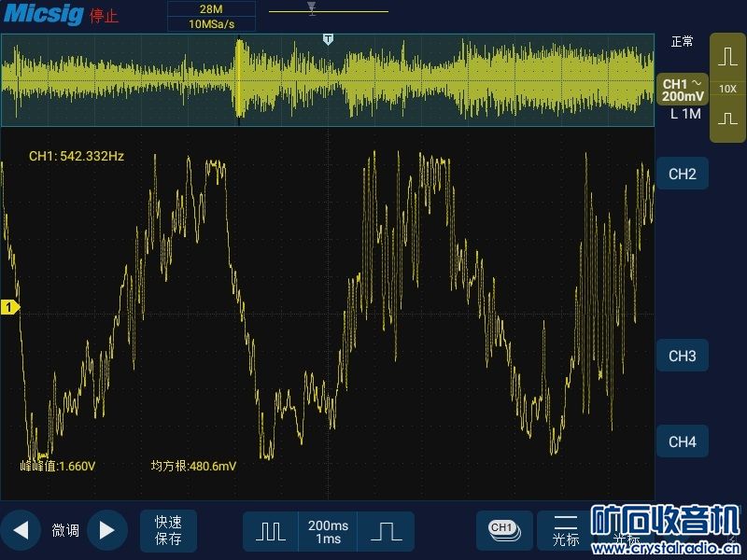Image resolution: width=747 pixels, height=560 pixels.
Task: Open the 200ms 1ms timebase readout
Action: tap(328, 531)
